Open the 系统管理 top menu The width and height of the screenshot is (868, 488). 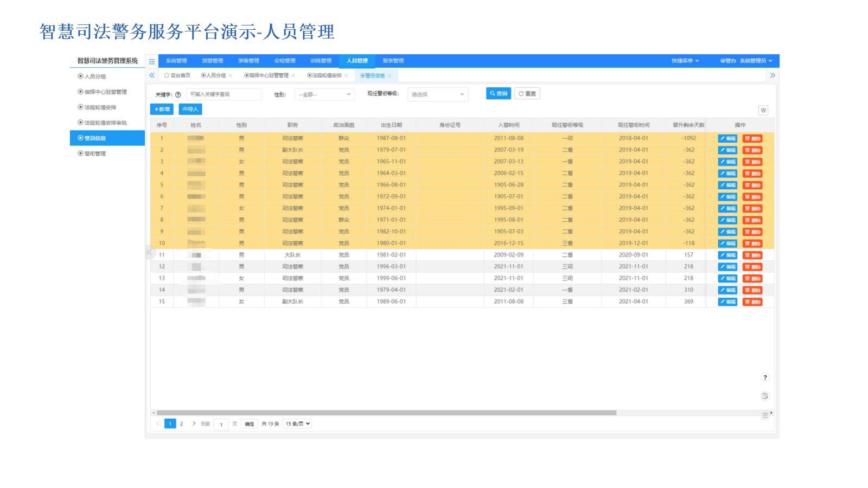click(176, 61)
